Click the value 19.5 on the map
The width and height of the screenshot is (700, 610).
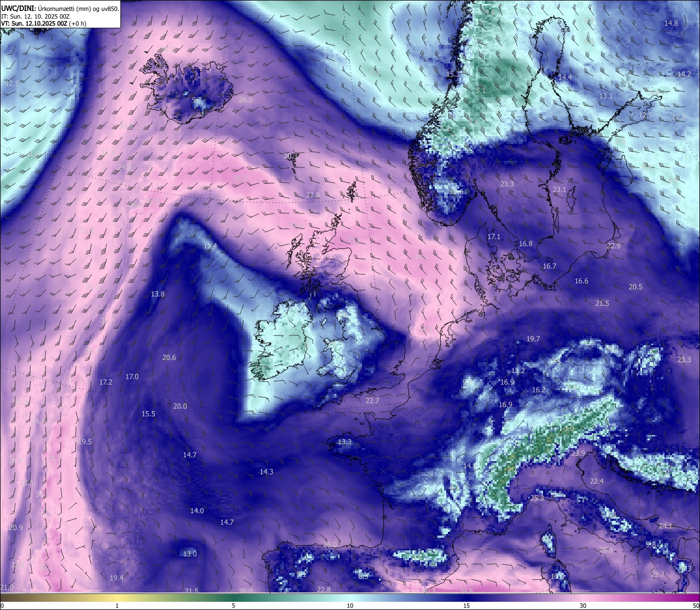click(85, 442)
